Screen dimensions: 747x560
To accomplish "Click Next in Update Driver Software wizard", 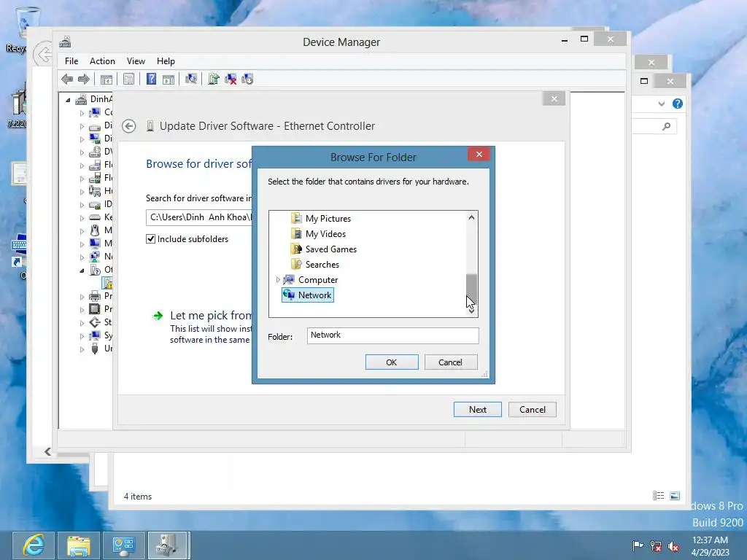I will [x=477, y=410].
